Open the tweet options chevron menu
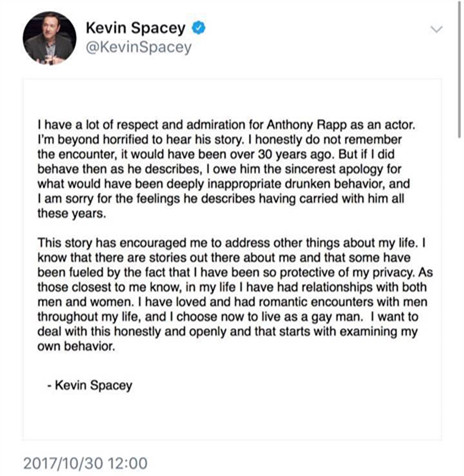 click(436, 29)
